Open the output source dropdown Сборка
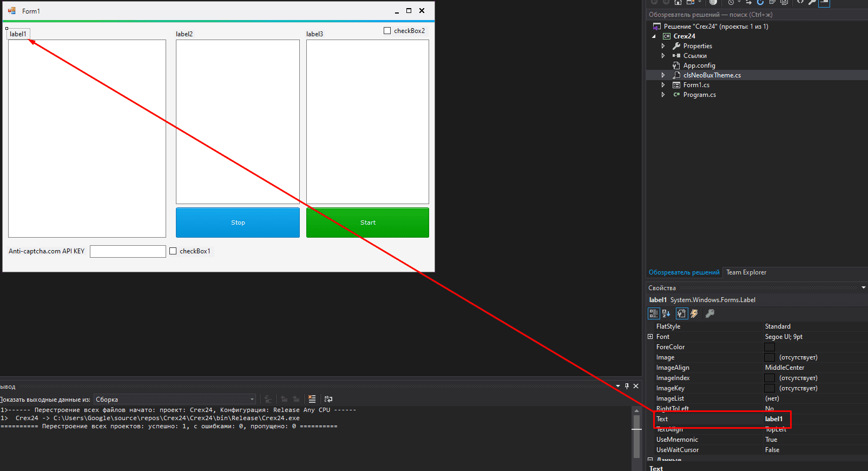Image resolution: width=868 pixels, height=471 pixels. coord(175,400)
